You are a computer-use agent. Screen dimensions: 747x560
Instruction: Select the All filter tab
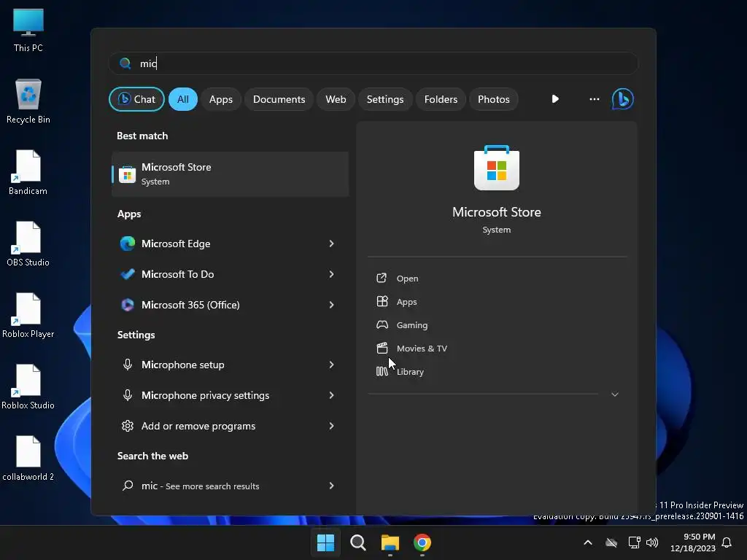[x=183, y=99]
